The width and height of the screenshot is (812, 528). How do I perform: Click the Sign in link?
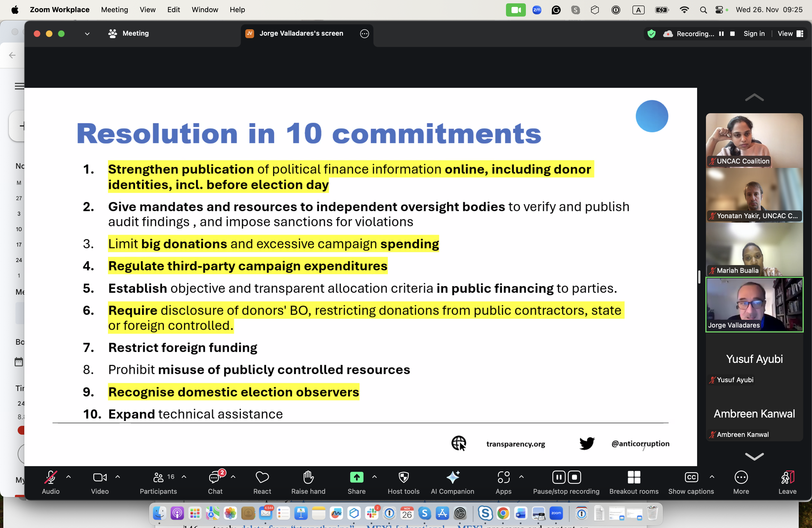tap(754, 34)
